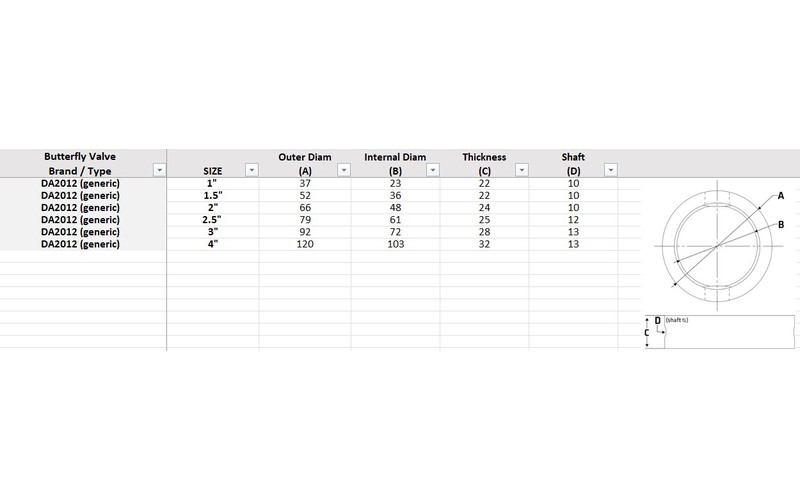Open the Shaft (D) filter dropdown
Image resolution: width=800 pixels, height=500 pixels.
611,170
